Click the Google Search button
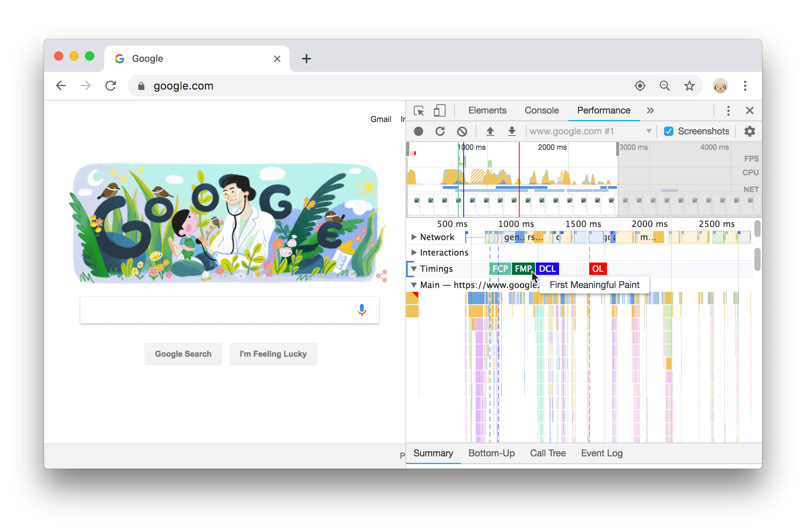The image size is (810, 532). pos(182,354)
